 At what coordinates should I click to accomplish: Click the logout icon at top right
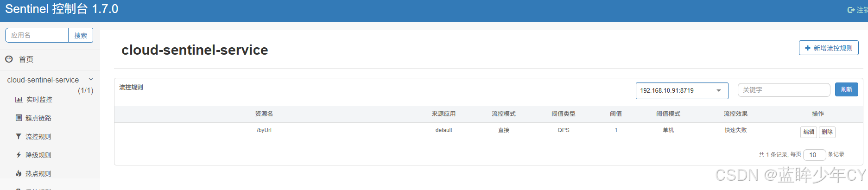point(851,10)
